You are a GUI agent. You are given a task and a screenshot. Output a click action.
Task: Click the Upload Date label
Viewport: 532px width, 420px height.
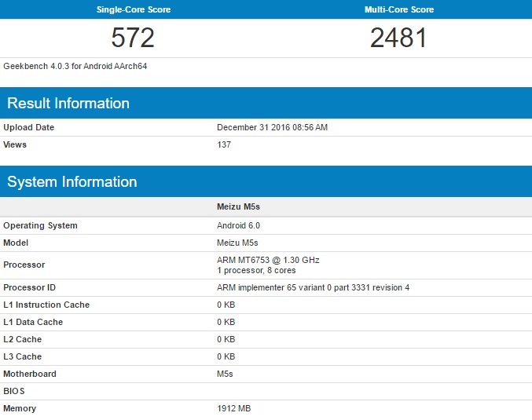tap(28, 127)
